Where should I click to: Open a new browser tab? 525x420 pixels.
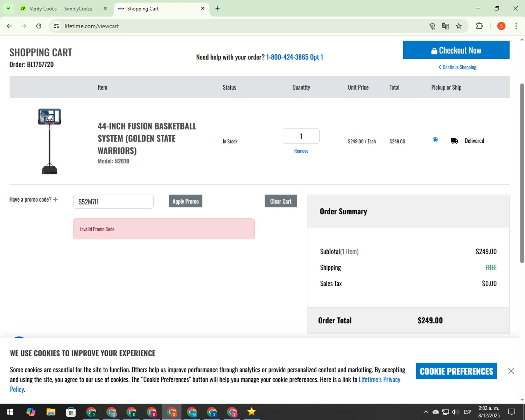217,8
